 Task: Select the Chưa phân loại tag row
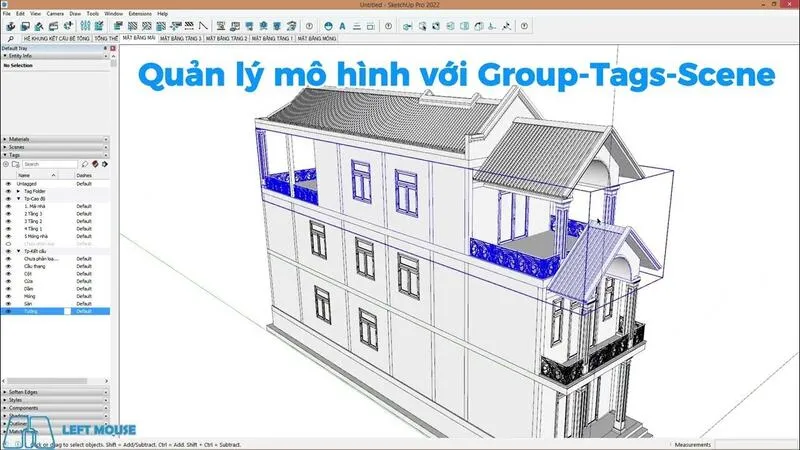click(55, 259)
